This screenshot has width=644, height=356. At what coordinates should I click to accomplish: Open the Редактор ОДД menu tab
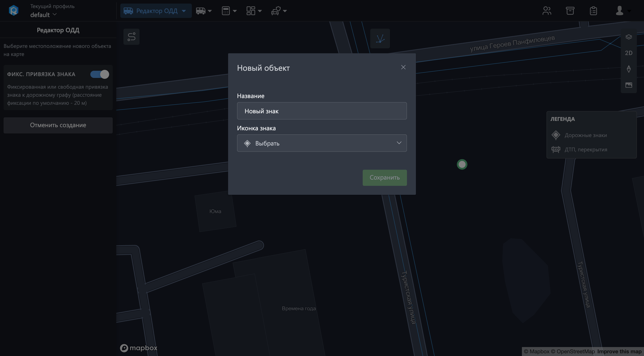coord(156,11)
